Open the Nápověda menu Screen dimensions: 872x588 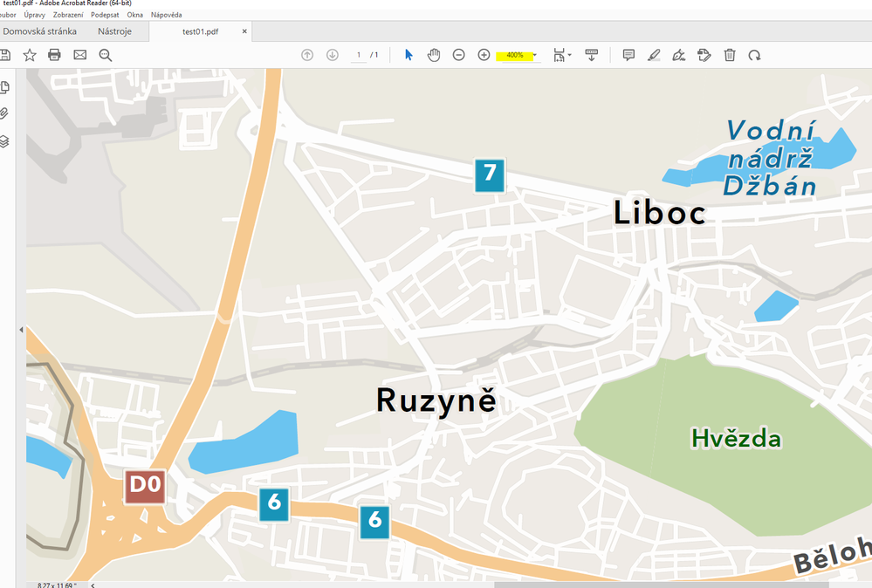(x=166, y=15)
